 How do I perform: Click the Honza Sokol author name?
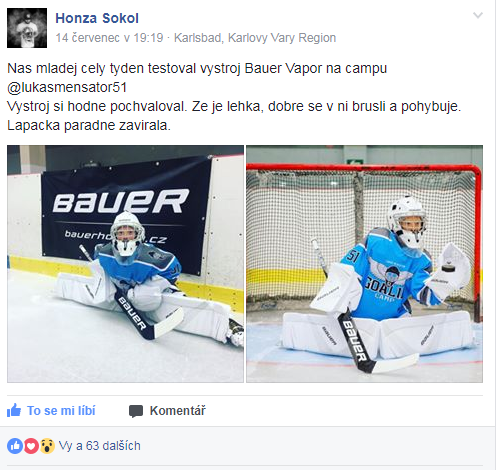[97, 18]
